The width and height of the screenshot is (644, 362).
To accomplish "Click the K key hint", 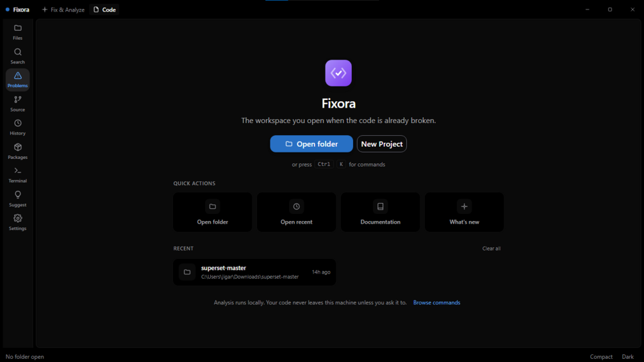I will (341, 164).
